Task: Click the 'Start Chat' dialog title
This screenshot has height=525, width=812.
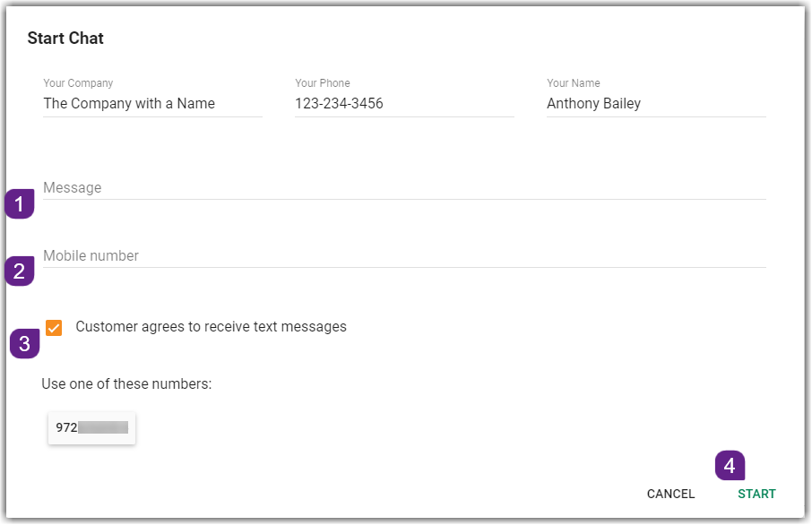Action: click(65, 39)
